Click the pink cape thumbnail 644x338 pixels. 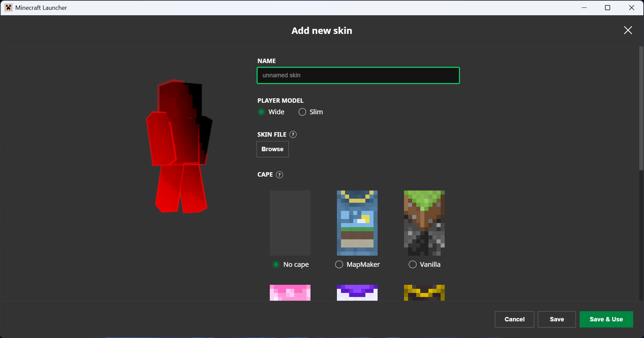coord(290,293)
